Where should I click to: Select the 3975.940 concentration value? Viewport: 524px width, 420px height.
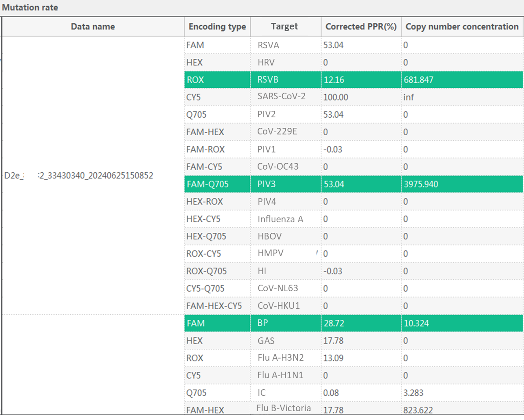click(x=421, y=184)
